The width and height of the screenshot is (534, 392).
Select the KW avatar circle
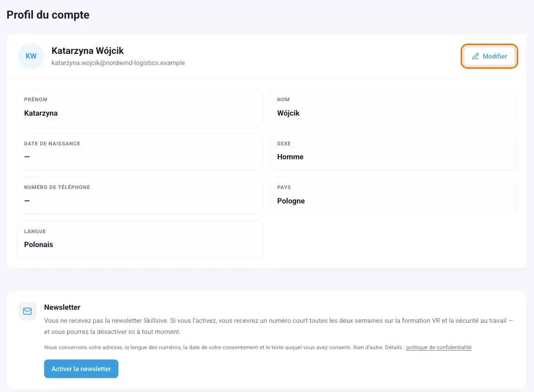(31, 56)
